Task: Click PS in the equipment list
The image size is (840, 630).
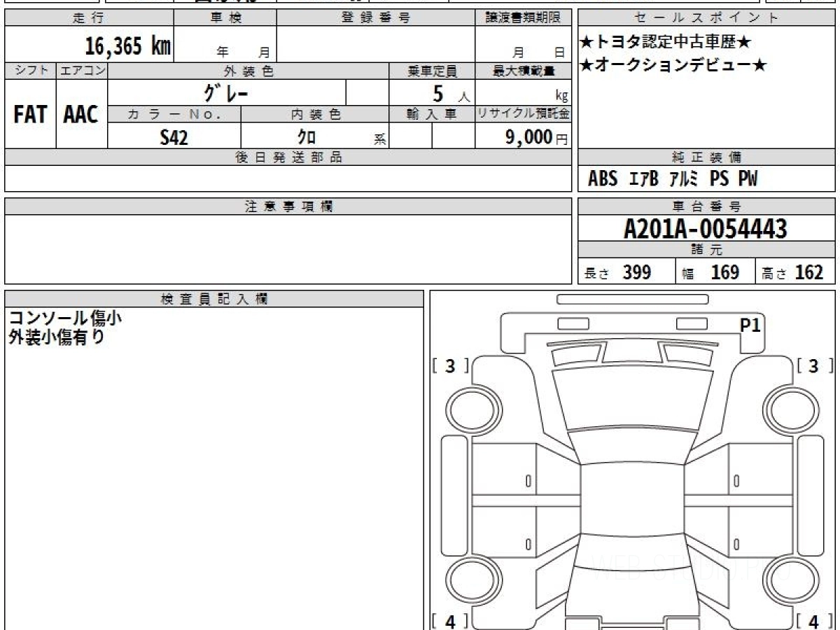Action: tap(719, 179)
